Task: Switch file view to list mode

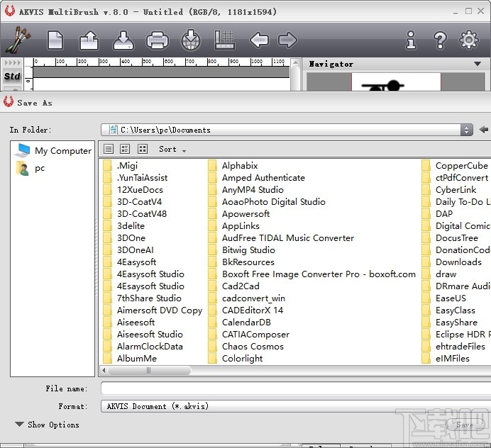Action: tap(109, 149)
